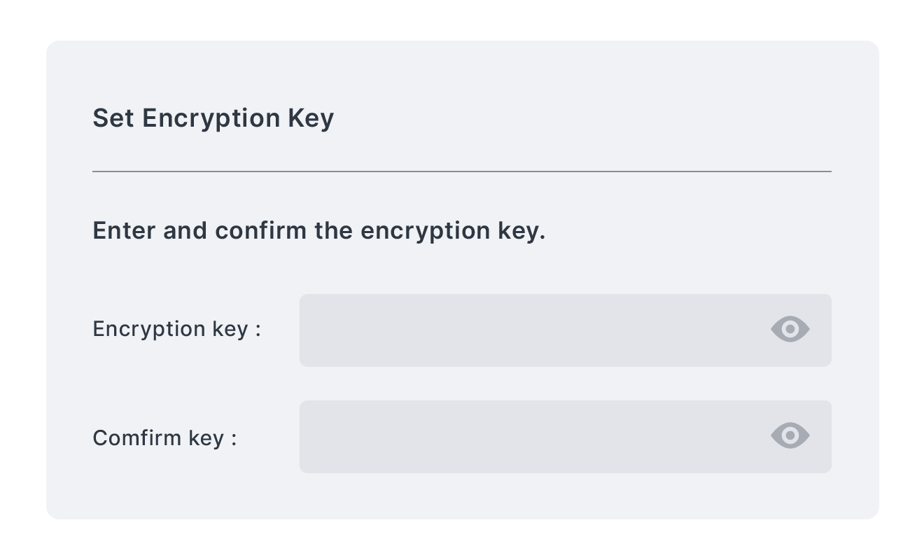Click the divider line below the title
Screen dimensions: 924x560
point(462,171)
